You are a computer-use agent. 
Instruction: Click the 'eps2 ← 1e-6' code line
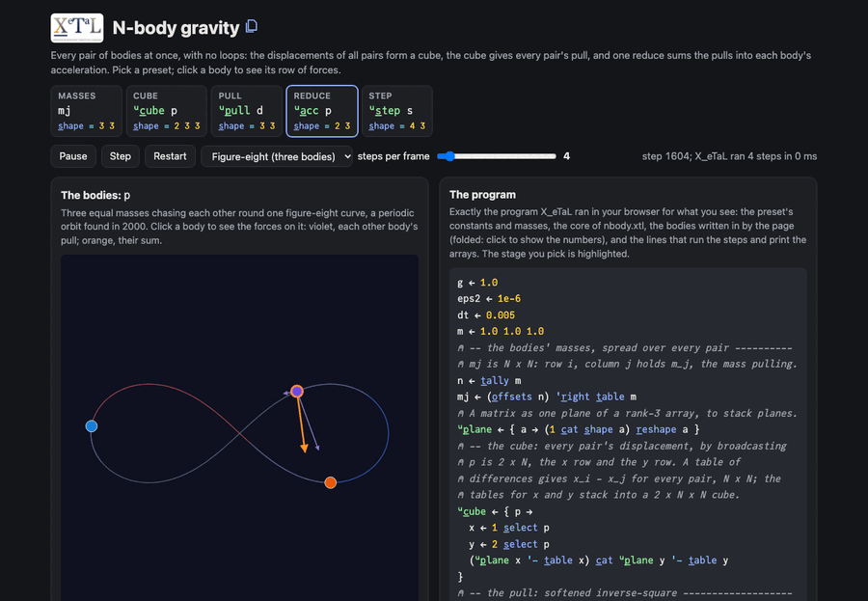489,298
